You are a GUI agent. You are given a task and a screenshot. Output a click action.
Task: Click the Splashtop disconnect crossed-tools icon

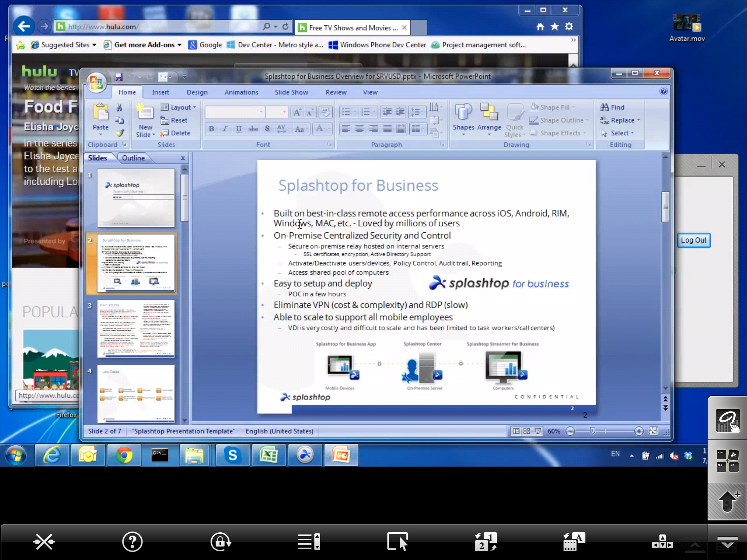tap(44, 542)
